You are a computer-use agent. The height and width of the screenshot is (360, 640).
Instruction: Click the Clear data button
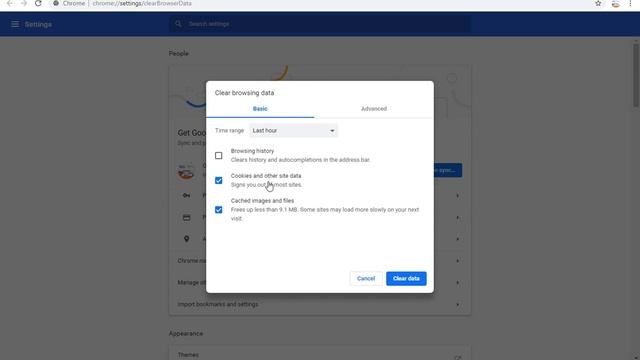point(406,278)
